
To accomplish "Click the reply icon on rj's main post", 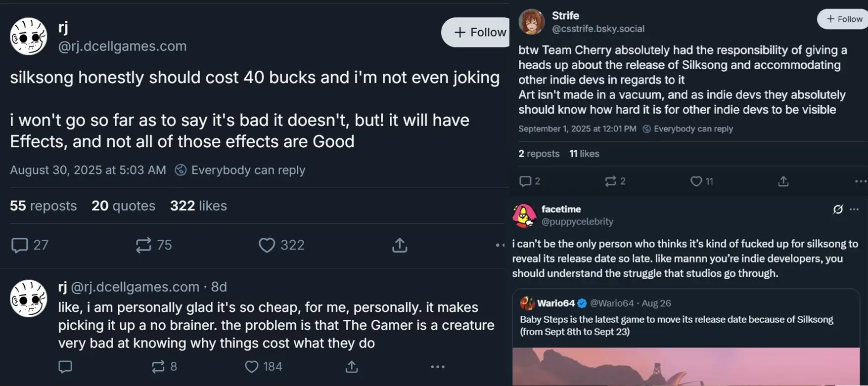I will [x=20, y=245].
